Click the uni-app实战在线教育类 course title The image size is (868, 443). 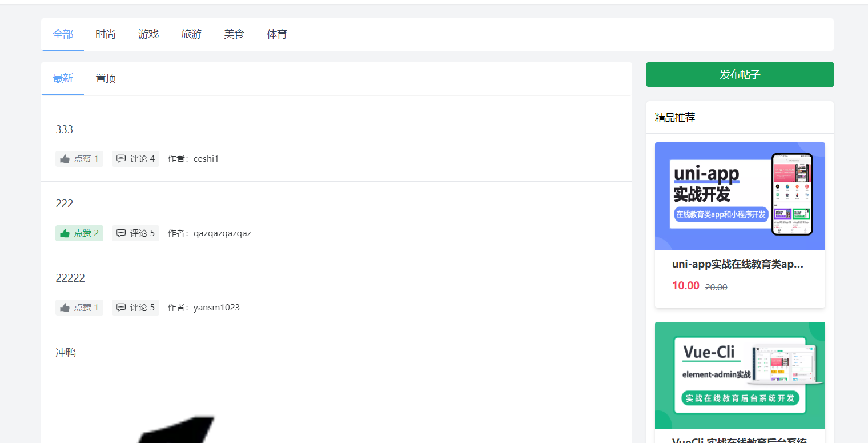coord(738,264)
